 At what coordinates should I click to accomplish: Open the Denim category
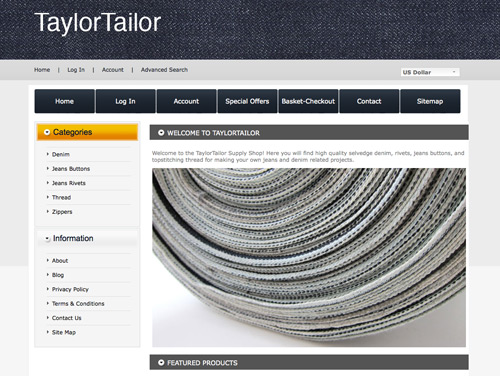(61, 154)
